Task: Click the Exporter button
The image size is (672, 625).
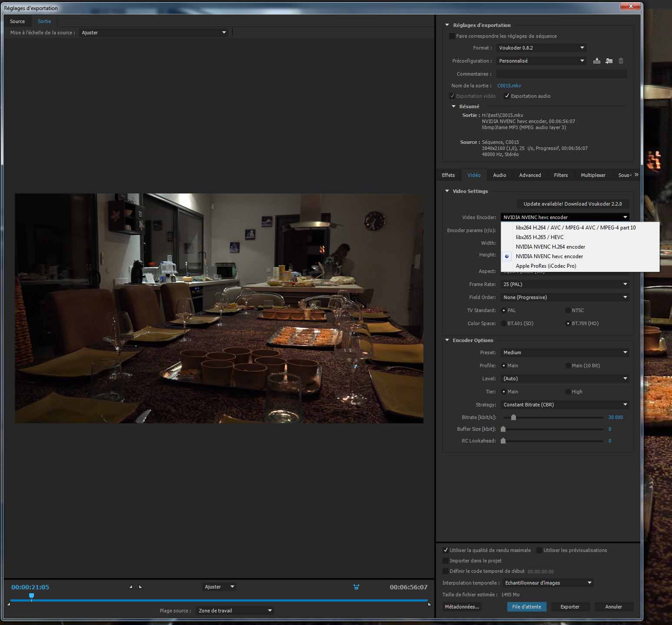Action: click(570, 607)
